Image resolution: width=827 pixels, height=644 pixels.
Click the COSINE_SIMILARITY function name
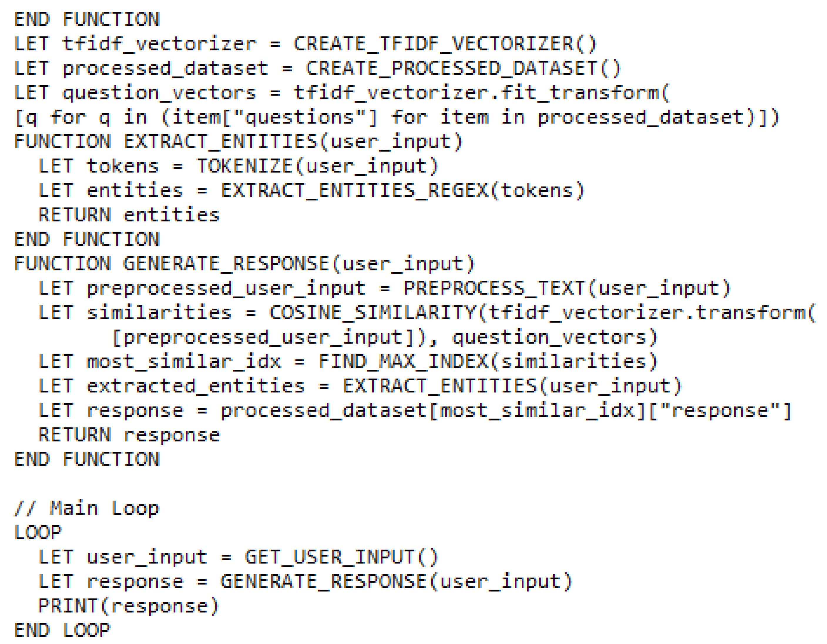point(373,312)
